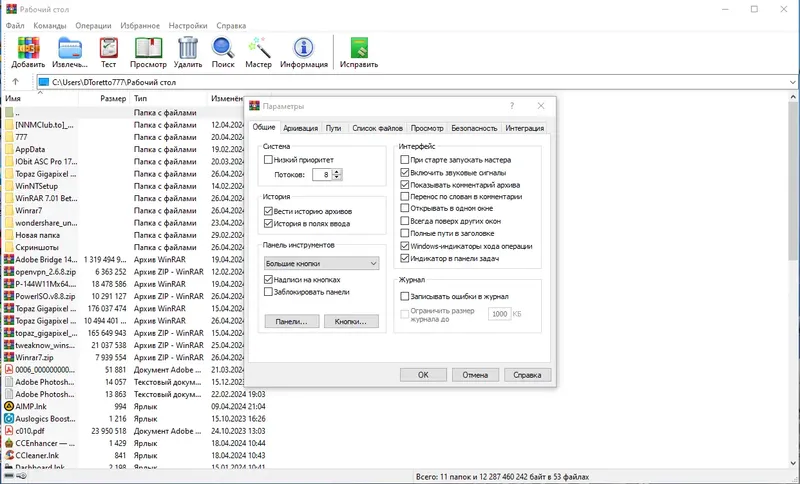Click the CCleaner.lnk file icon
Viewport: 800px width, 484px height.
click(x=9, y=455)
